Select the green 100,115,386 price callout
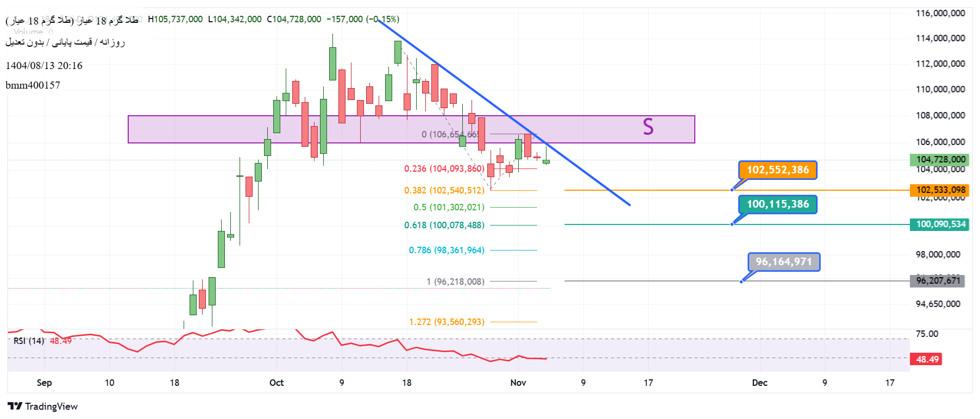The height and width of the screenshot is (419, 980). (777, 204)
